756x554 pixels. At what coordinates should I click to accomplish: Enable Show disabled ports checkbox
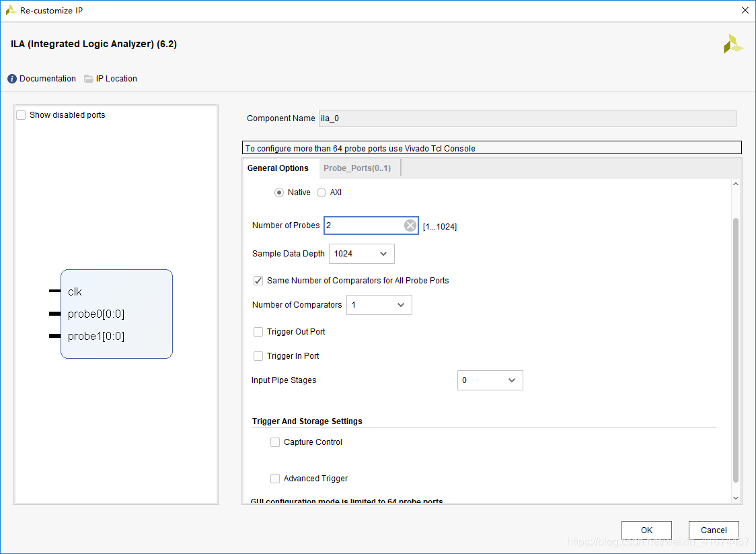point(21,115)
